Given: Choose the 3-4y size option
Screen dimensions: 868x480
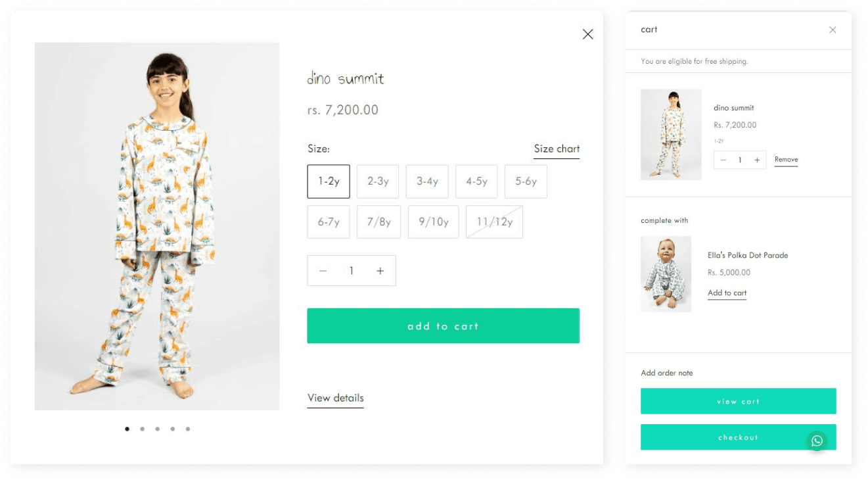Looking at the screenshot, I should 427,181.
